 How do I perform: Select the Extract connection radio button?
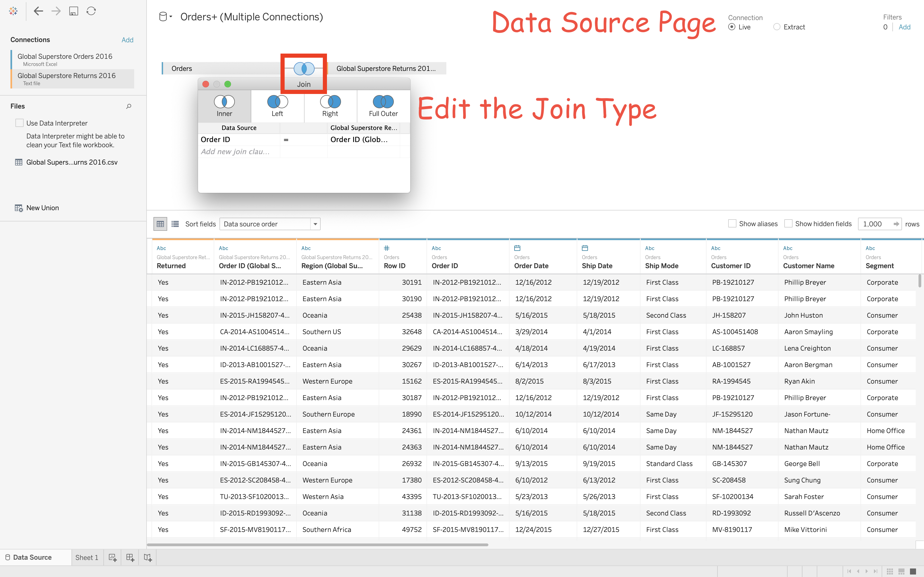(777, 27)
